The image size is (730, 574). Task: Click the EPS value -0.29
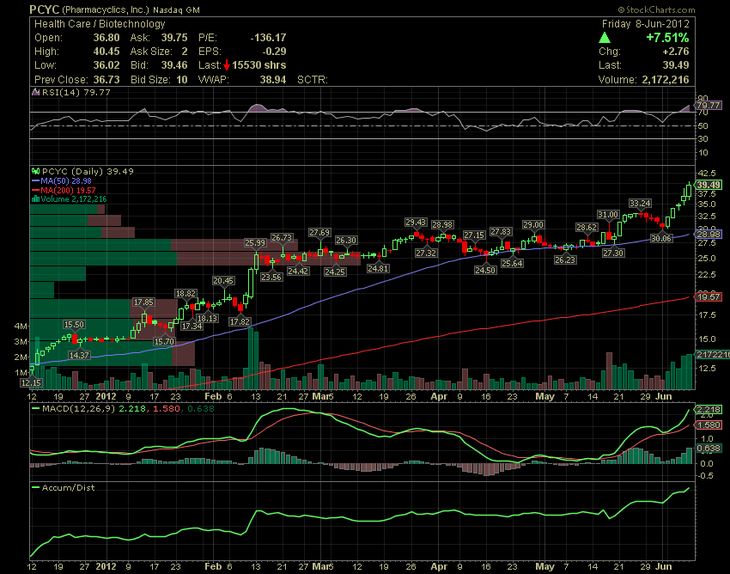(274, 51)
